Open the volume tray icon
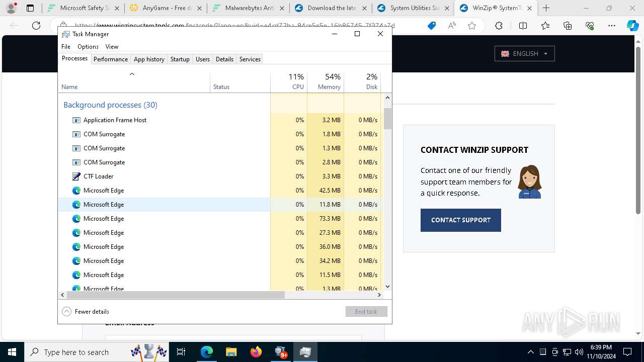The height and width of the screenshot is (362, 644). (579, 352)
